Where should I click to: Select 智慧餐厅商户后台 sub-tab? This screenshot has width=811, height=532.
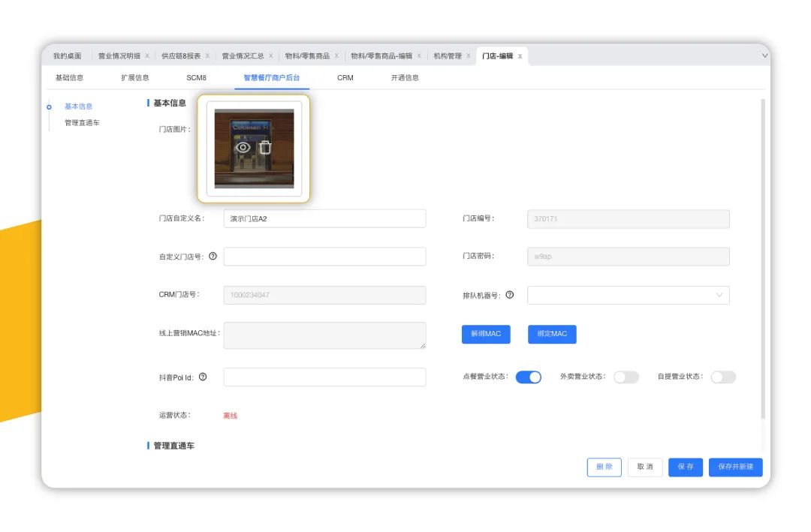(x=272, y=77)
